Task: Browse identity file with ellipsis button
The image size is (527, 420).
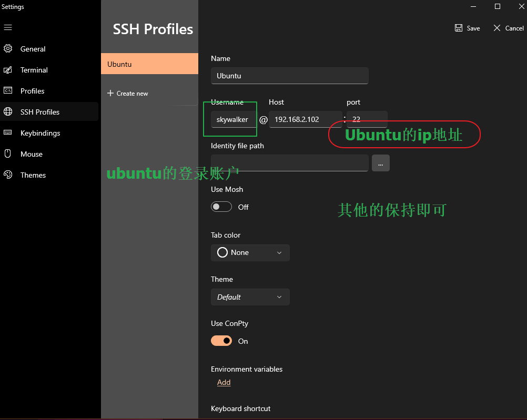Action: (380, 163)
